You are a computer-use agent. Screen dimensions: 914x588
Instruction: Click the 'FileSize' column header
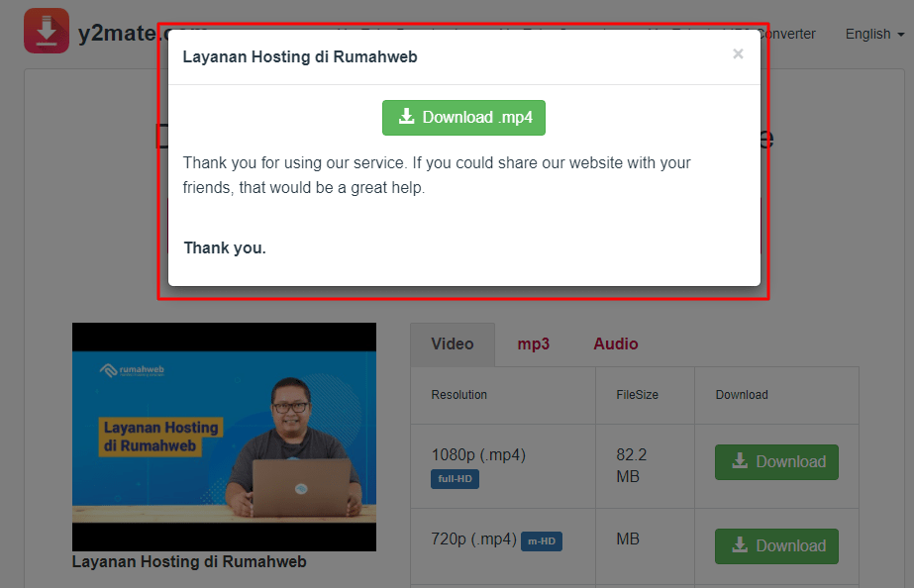(x=637, y=395)
